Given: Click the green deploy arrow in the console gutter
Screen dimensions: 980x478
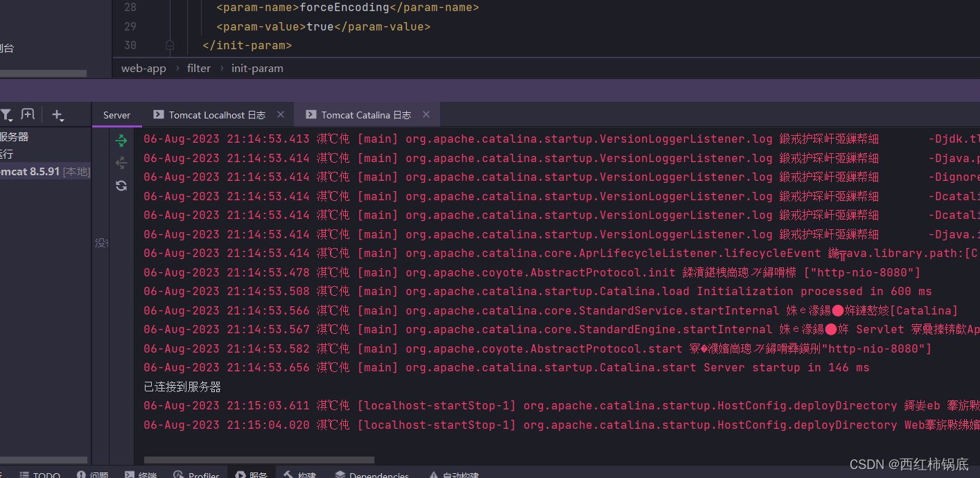Looking at the screenshot, I should (121, 140).
